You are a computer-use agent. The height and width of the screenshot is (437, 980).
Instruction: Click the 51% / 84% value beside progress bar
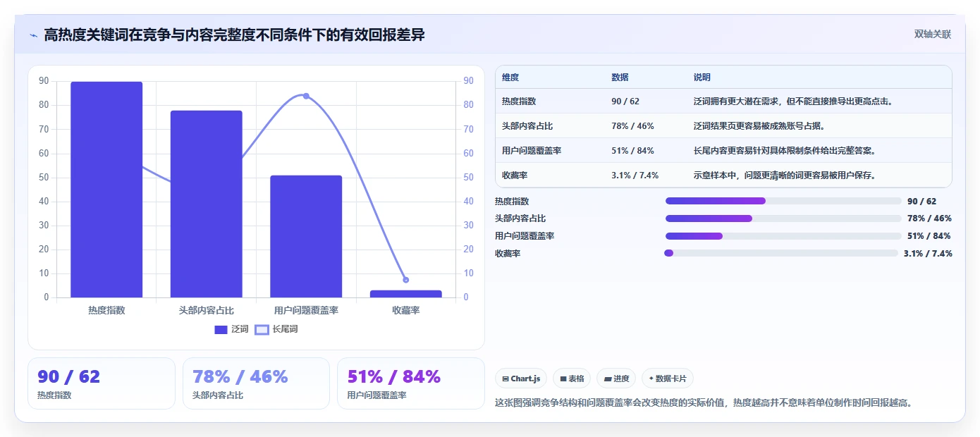click(x=929, y=235)
